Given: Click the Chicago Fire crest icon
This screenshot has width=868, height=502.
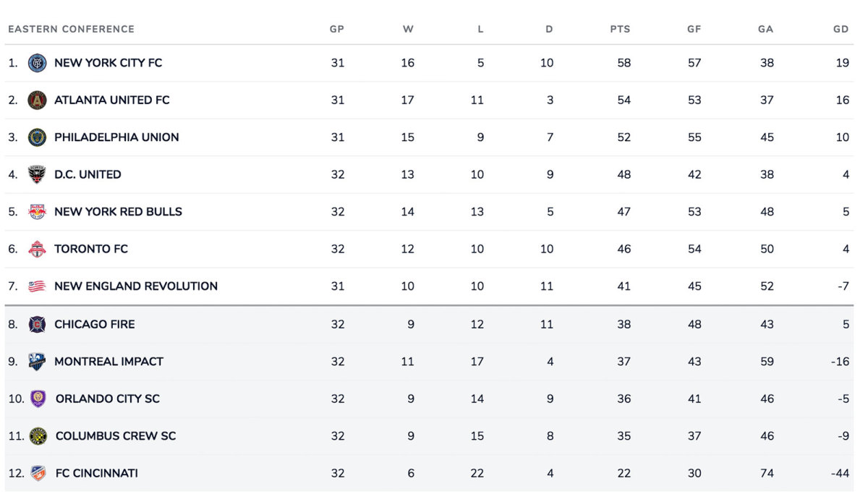Looking at the screenshot, I should pyautogui.click(x=37, y=324).
